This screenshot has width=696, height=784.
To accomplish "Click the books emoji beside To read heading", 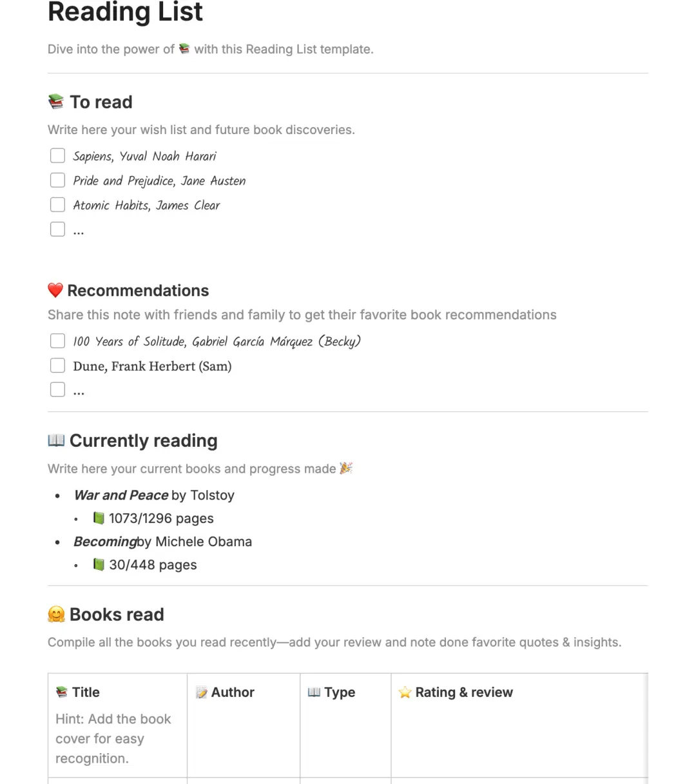I will coord(56,101).
